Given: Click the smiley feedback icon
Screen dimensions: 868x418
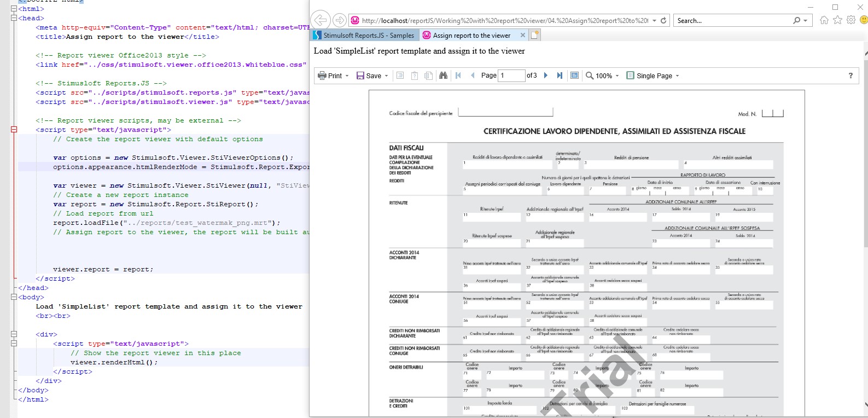Looking at the screenshot, I should tap(864, 20).
